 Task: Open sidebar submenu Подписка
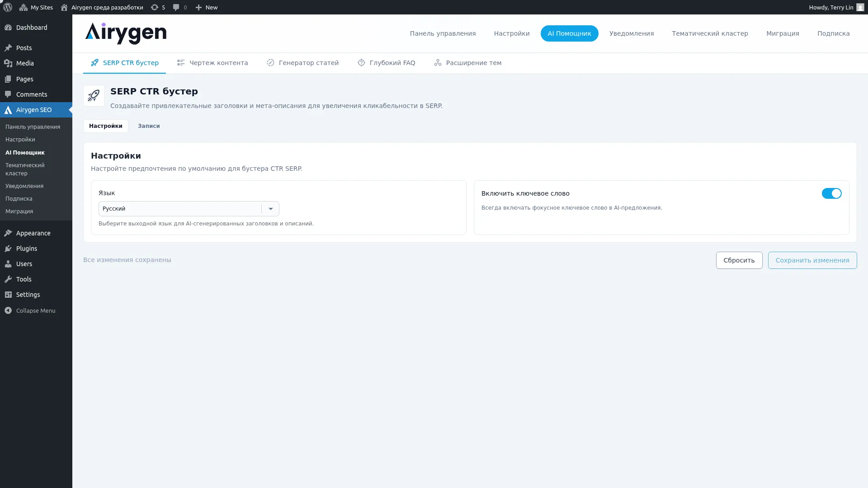pyautogui.click(x=19, y=199)
